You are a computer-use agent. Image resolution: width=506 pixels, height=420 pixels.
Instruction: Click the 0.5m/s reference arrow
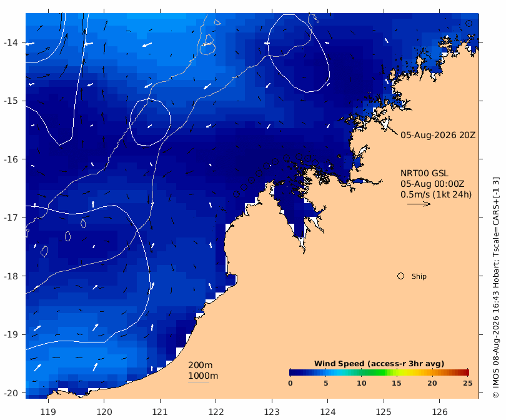coord(419,204)
